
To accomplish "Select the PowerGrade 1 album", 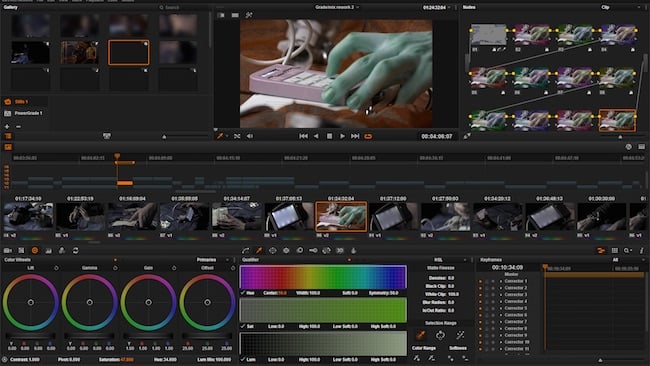I will pyautogui.click(x=24, y=113).
